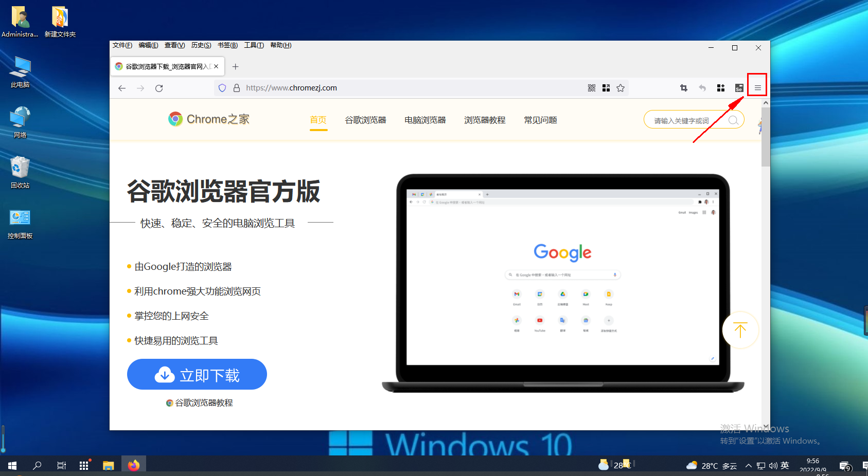
Task: Click the page vertical scrollbar thumb
Action: coord(766,137)
